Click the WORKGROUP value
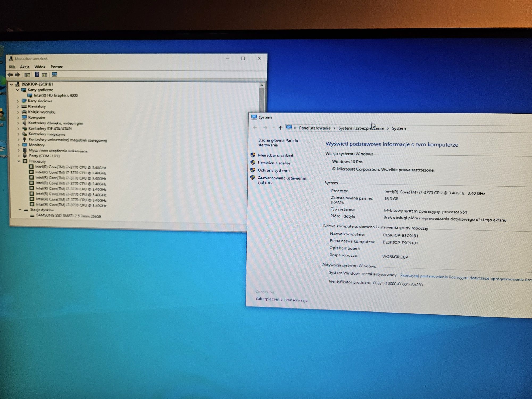The width and height of the screenshot is (532, 399). 395,256
